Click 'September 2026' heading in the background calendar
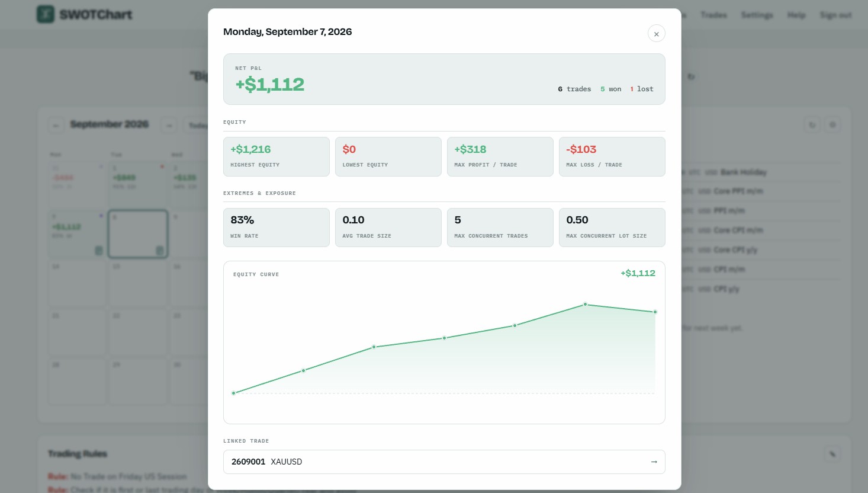Image resolution: width=868 pixels, height=493 pixels. pyautogui.click(x=110, y=124)
